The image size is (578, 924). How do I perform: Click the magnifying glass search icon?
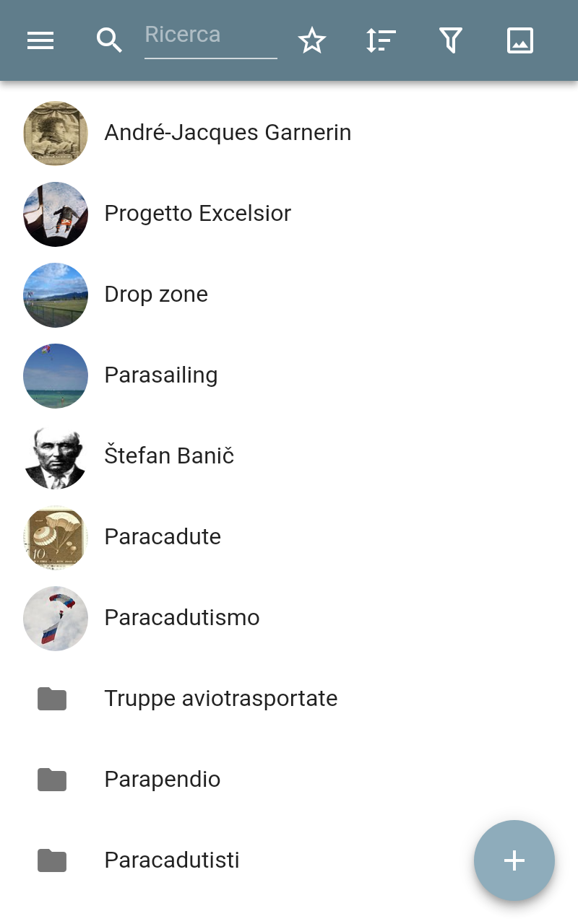tap(109, 40)
